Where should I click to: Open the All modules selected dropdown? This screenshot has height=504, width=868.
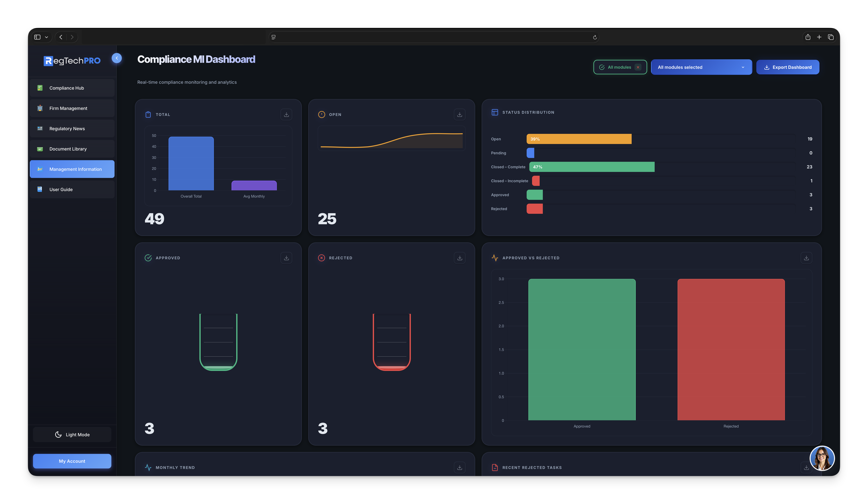click(701, 67)
